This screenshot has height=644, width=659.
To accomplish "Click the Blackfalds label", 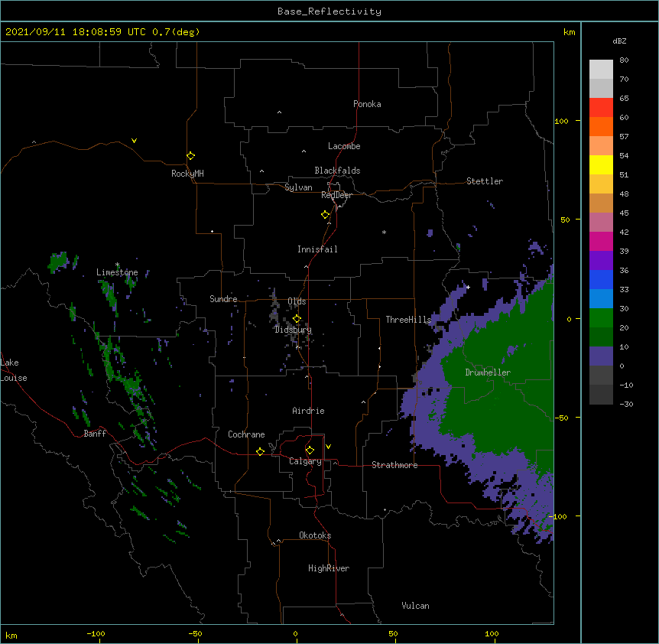I will click(337, 171).
